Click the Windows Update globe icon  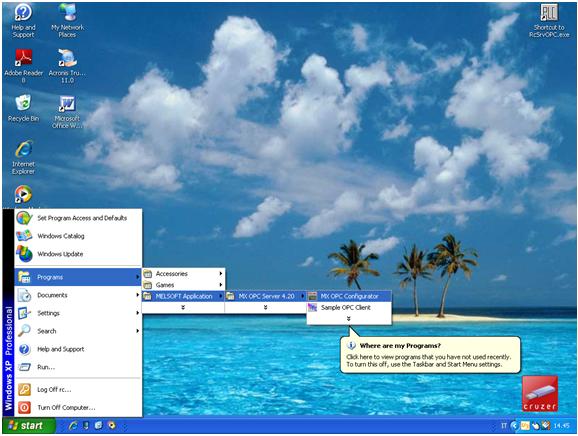point(24,254)
